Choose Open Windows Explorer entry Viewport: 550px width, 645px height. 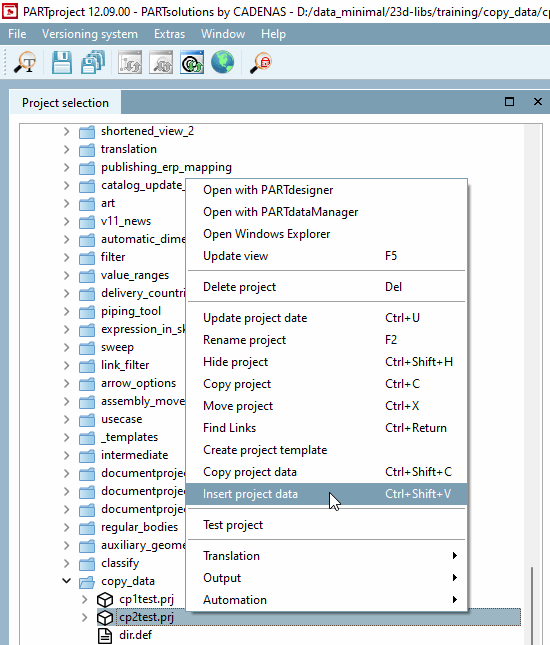point(327,234)
